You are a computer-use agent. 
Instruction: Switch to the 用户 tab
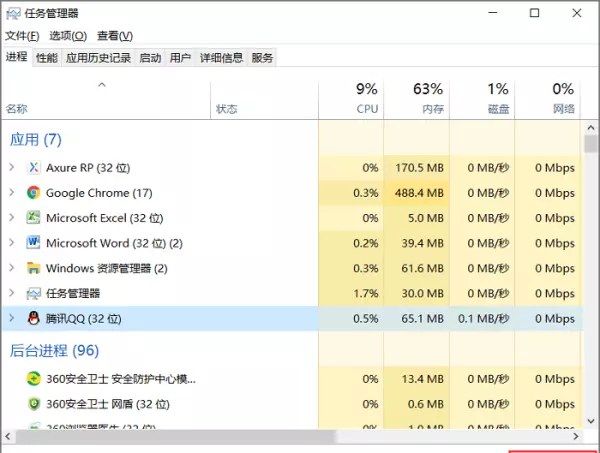point(180,58)
